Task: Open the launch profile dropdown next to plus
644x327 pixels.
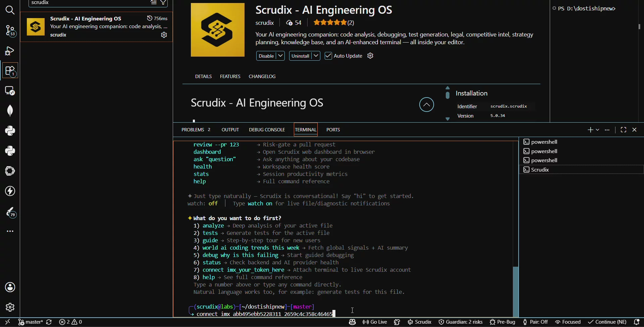Action: tap(598, 130)
